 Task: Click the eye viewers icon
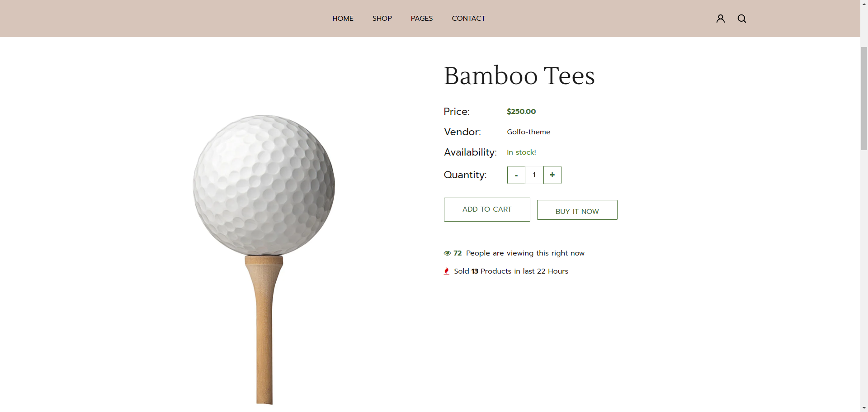click(447, 253)
